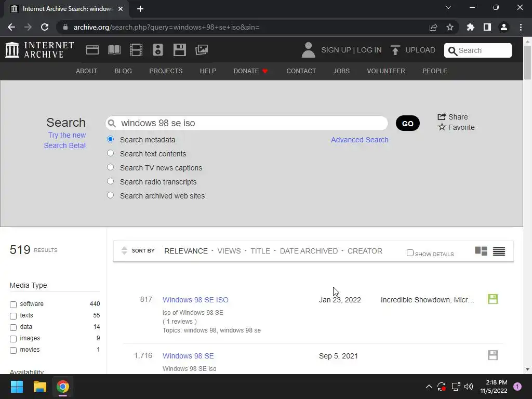Open the DONATE menu item
The height and width of the screenshot is (399, 532).
click(x=250, y=71)
